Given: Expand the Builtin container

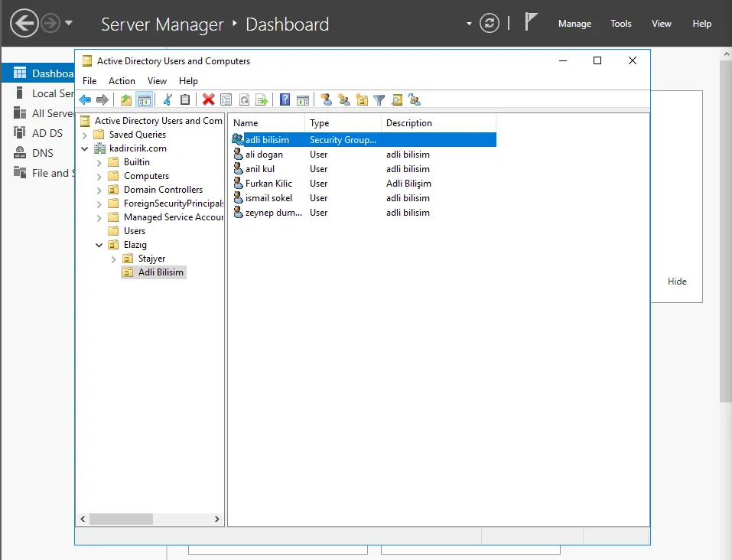Looking at the screenshot, I should [99, 162].
